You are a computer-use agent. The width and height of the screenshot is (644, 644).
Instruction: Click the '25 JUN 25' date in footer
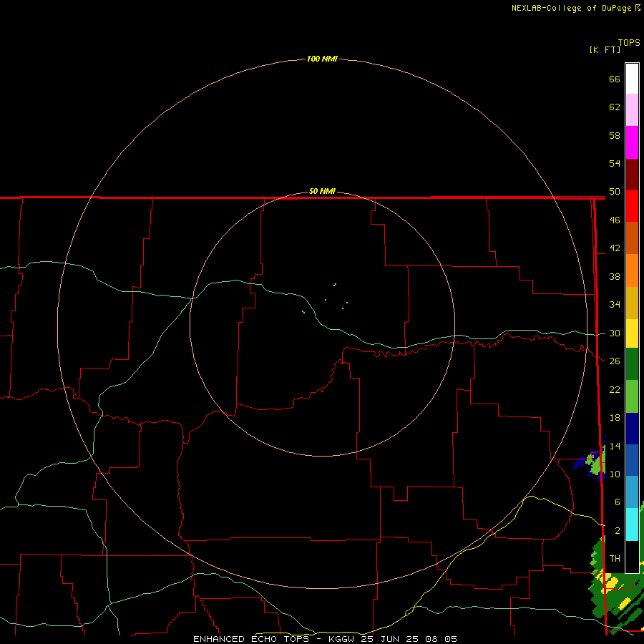point(390,639)
